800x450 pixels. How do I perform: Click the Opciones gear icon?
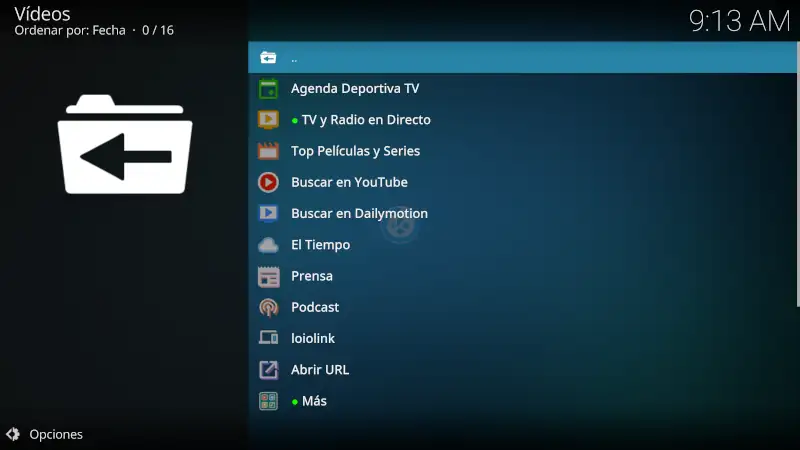13,434
